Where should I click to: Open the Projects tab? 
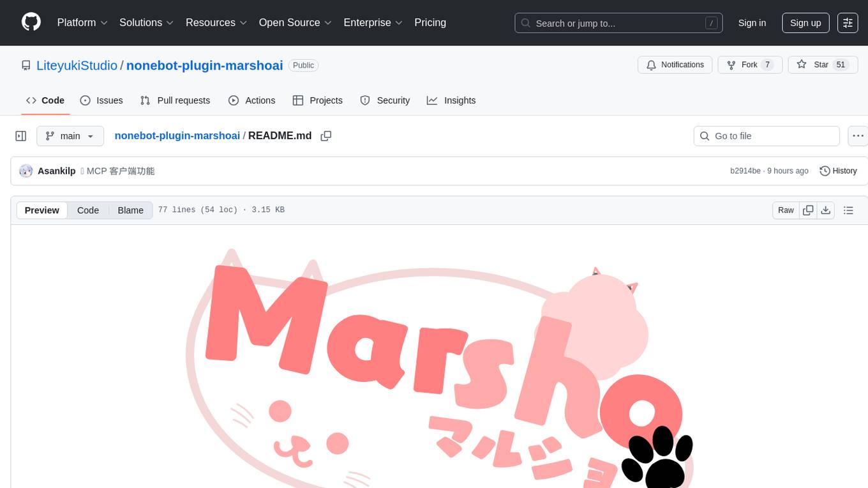318,100
